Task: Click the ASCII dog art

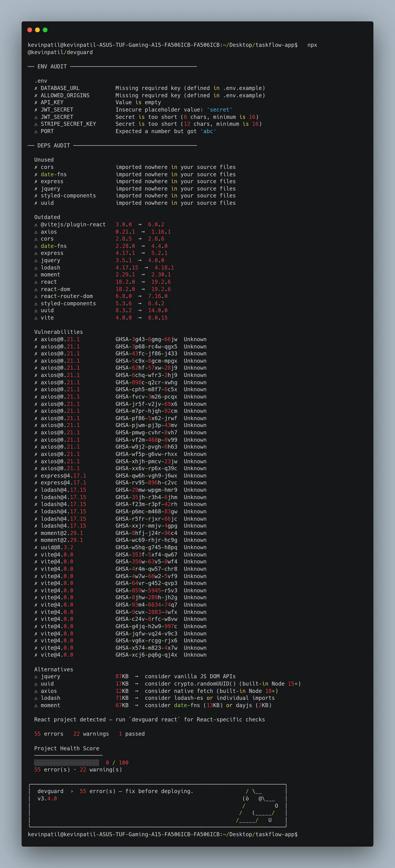Action: pyautogui.click(x=257, y=806)
